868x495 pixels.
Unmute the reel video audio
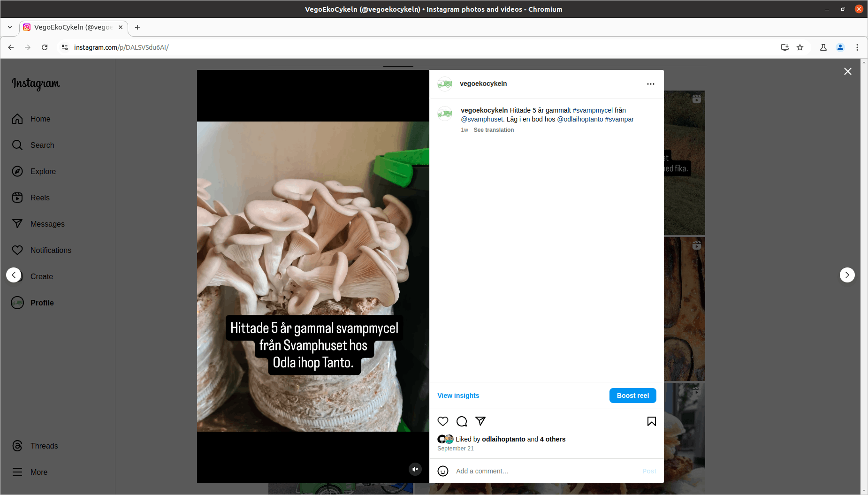[415, 469]
